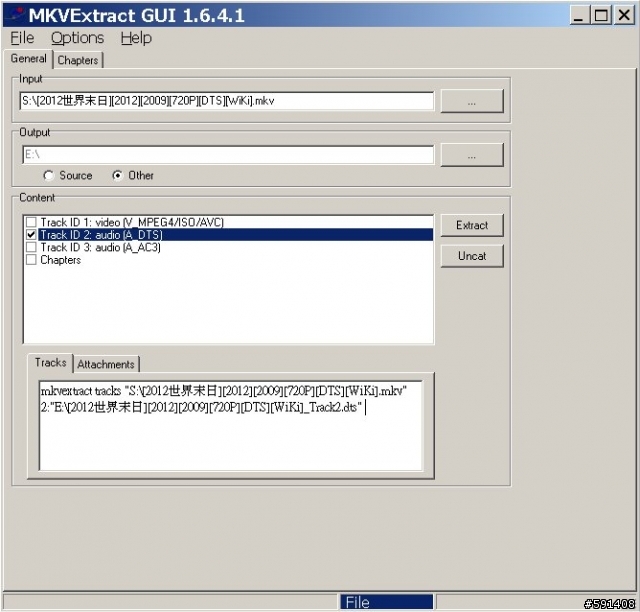
Task: Select the Source output radio button
Action: click(x=49, y=176)
